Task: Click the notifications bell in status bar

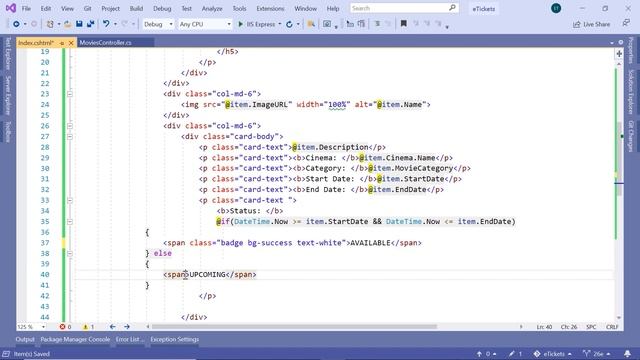Action: (x=627, y=354)
